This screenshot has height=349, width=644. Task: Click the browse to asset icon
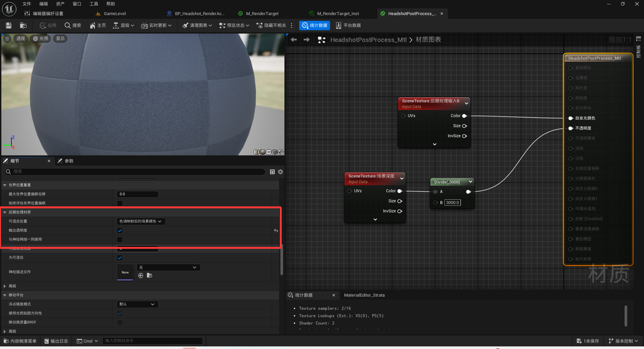(23, 26)
